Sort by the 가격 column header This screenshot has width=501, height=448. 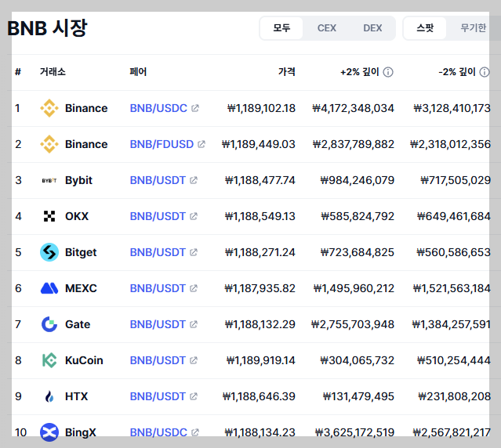coord(287,72)
